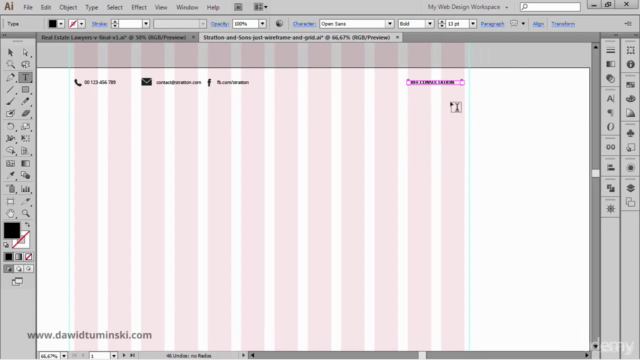This screenshot has height=360, width=640.
Task: Choose the Width tool
Action: 11,139
